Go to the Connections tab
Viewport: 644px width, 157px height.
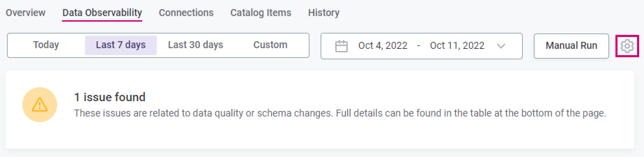tap(186, 13)
